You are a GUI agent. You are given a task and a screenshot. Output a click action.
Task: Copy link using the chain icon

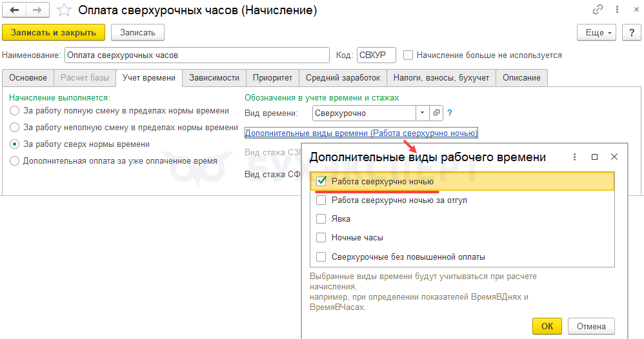point(598,10)
